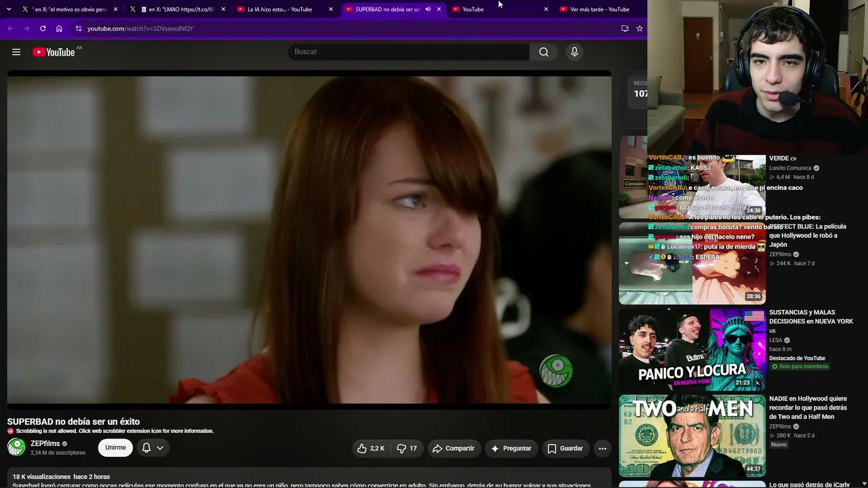
Task: Open ZEPfilms channel name link under video
Action: (x=45, y=444)
